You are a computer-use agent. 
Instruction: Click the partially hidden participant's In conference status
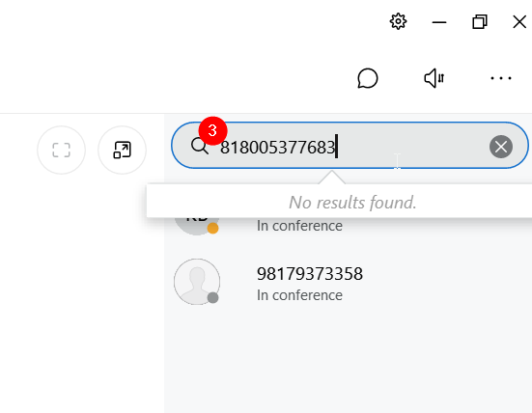pos(299,226)
